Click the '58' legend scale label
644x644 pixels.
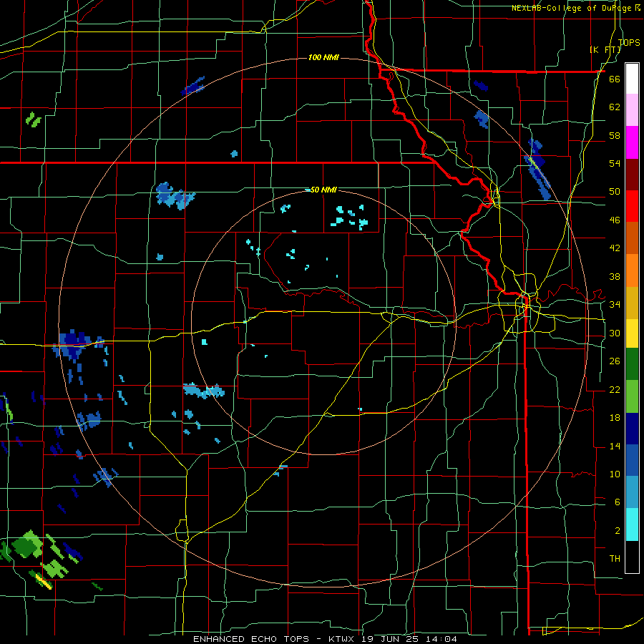click(x=615, y=135)
